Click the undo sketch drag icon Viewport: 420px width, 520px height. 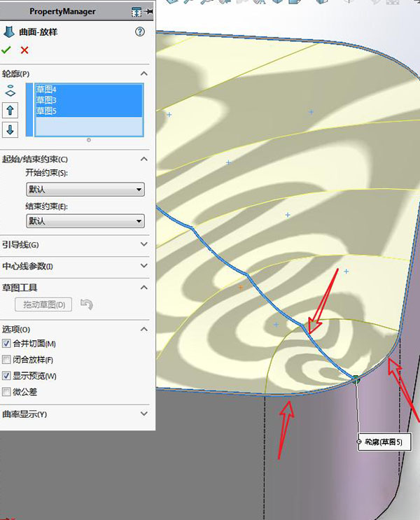point(87,304)
